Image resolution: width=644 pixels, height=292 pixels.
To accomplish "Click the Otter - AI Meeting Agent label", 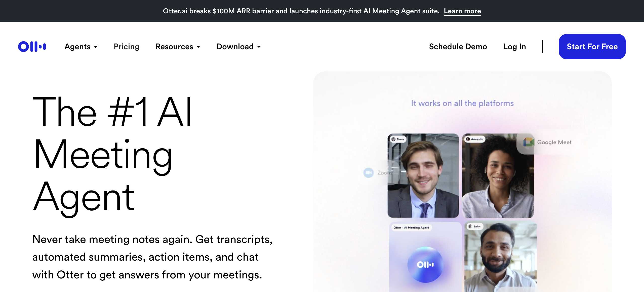I will pyautogui.click(x=411, y=227).
